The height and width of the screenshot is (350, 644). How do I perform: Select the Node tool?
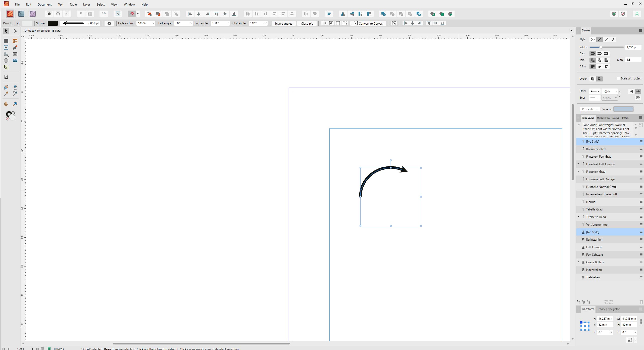(x=15, y=31)
